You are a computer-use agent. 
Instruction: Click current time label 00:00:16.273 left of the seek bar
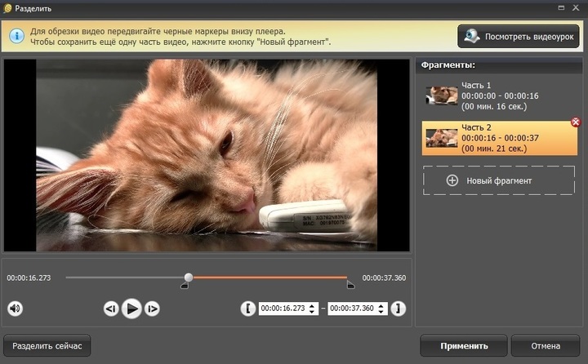[x=29, y=277]
